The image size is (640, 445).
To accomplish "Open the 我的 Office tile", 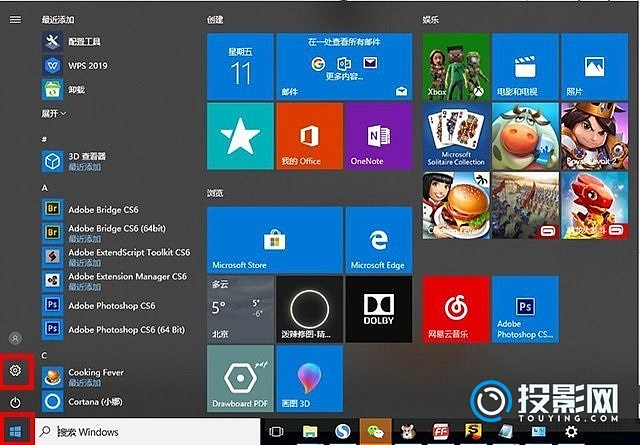I will tap(309, 136).
